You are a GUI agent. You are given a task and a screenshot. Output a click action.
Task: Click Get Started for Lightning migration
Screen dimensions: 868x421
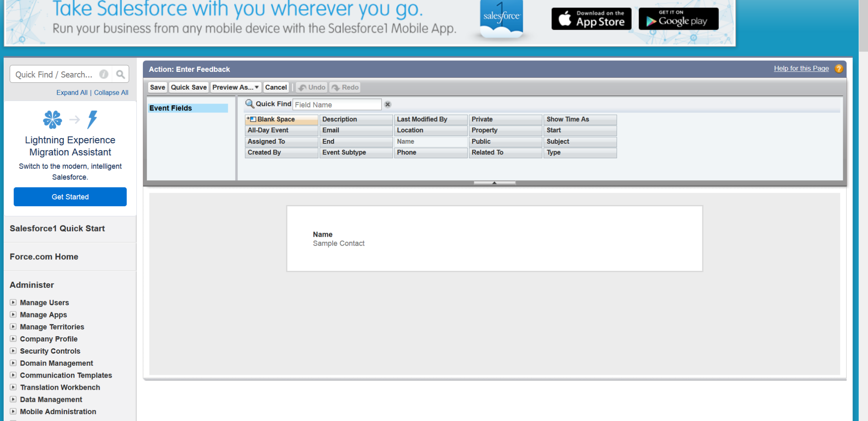coord(70,197)
